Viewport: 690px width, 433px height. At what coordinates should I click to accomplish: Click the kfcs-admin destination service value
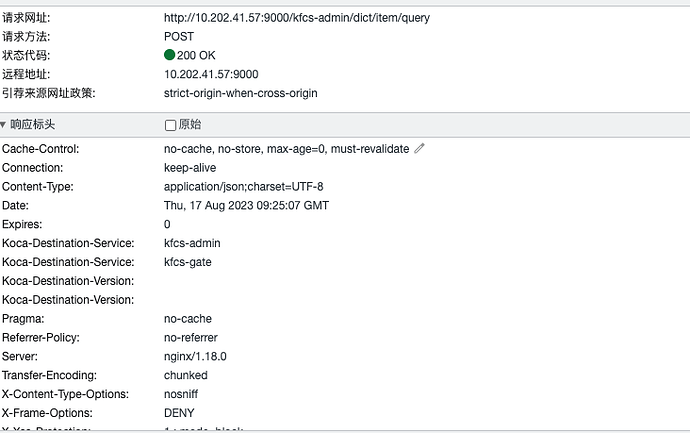click(192, 243)
